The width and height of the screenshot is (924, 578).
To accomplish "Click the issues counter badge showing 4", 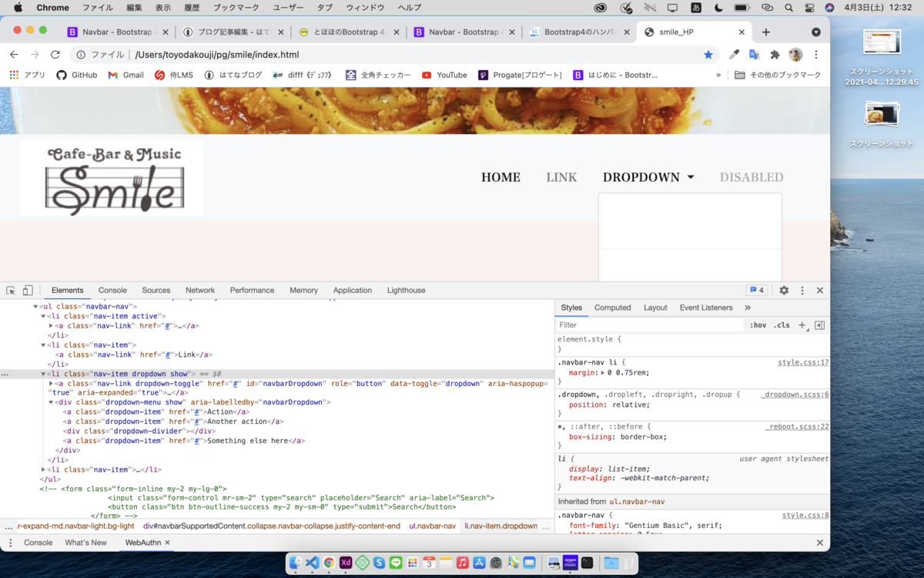I will tap(756, 291).
